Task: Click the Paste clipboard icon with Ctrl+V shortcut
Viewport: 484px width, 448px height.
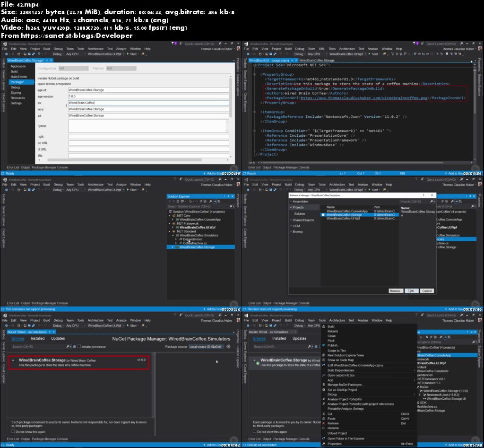Action: tap(324, 419)
